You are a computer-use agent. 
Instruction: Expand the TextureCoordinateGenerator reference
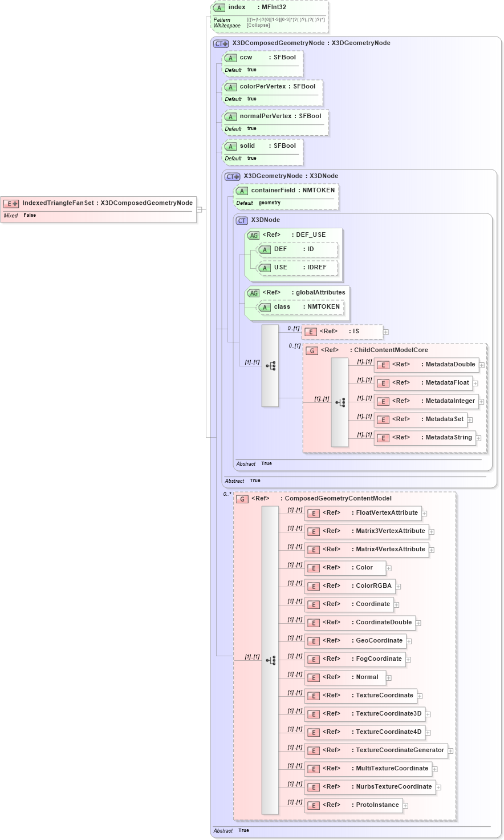tap(450, 750)
